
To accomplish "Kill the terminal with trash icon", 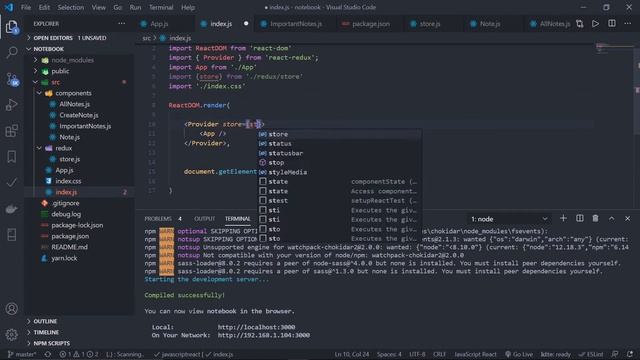I will pos(596,218).
